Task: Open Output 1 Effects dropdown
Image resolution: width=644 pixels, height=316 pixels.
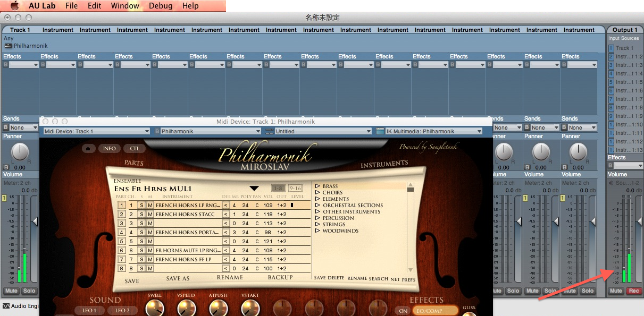Action: coord(629,166)
